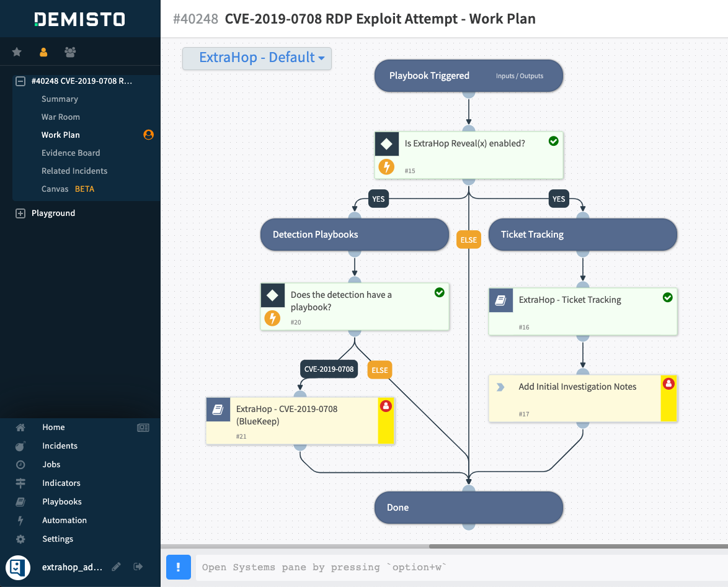
Task: Open the ExtraHop - Default playbook dropdown
Action: point(257,58)
